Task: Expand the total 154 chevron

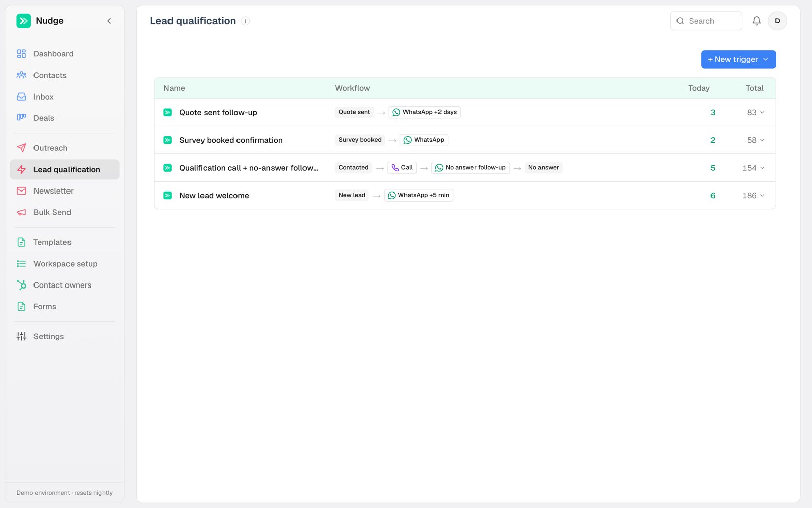Action: click(762, 168)
